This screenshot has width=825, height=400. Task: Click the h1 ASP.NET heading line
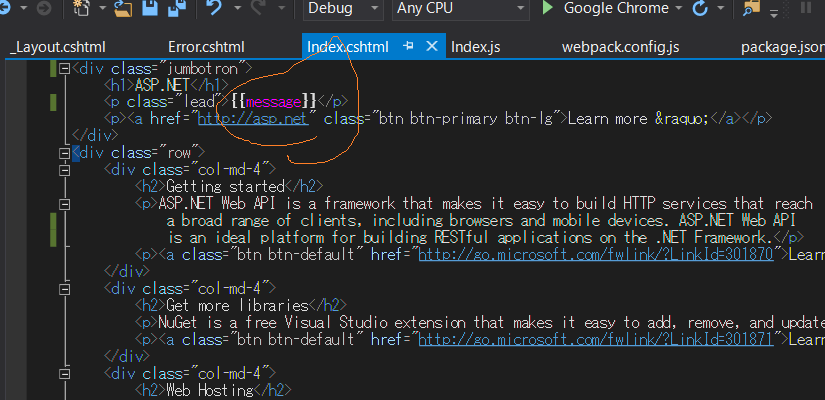pos(166,85)
